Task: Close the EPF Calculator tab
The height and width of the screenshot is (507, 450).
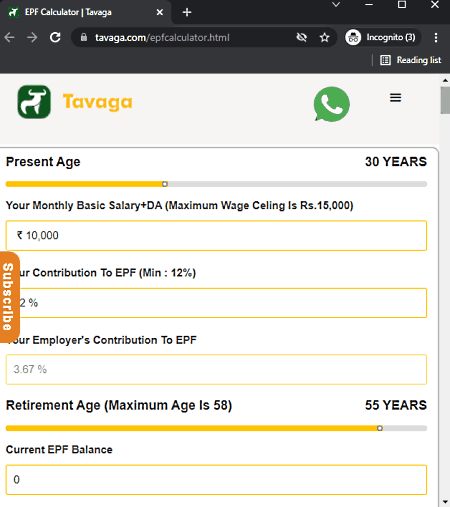Action: click(160, 12)
